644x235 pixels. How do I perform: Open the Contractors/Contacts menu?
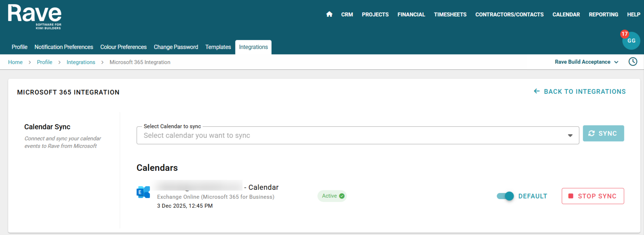[x=509, y=15]
